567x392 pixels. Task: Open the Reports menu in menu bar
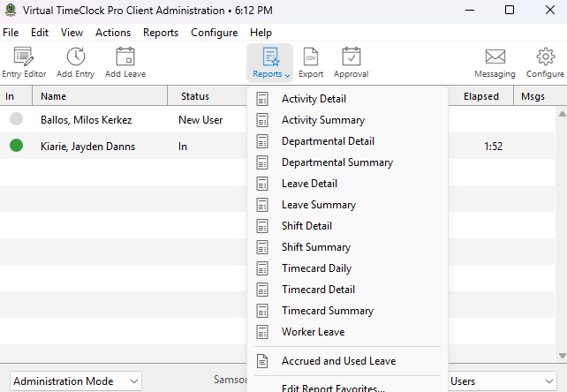[161, 33]
